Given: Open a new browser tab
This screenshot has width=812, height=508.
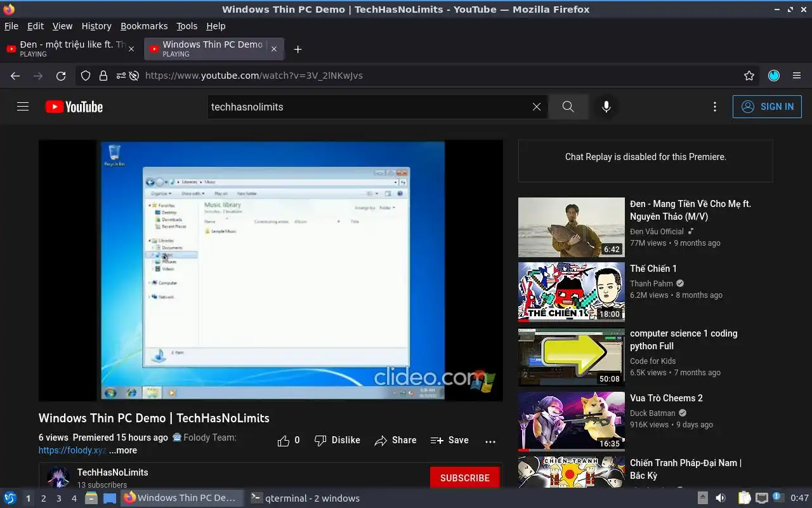Looking at the screenshot, I should coord(298,49).
